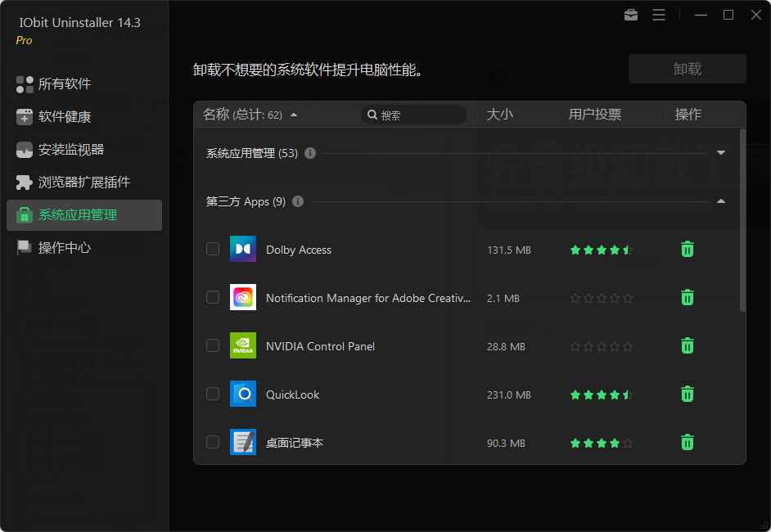Click info icon beside 系统应用管理 (53)

(x=310, y=153)
